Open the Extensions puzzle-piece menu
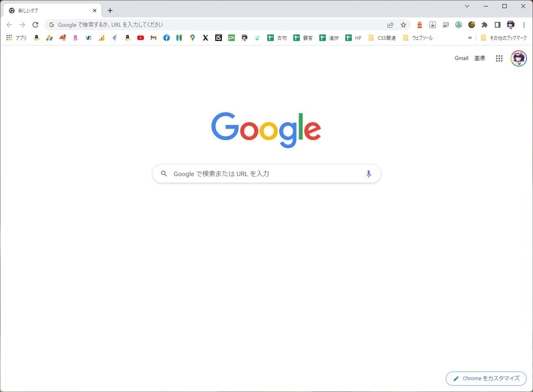 (x=485, y=25)
